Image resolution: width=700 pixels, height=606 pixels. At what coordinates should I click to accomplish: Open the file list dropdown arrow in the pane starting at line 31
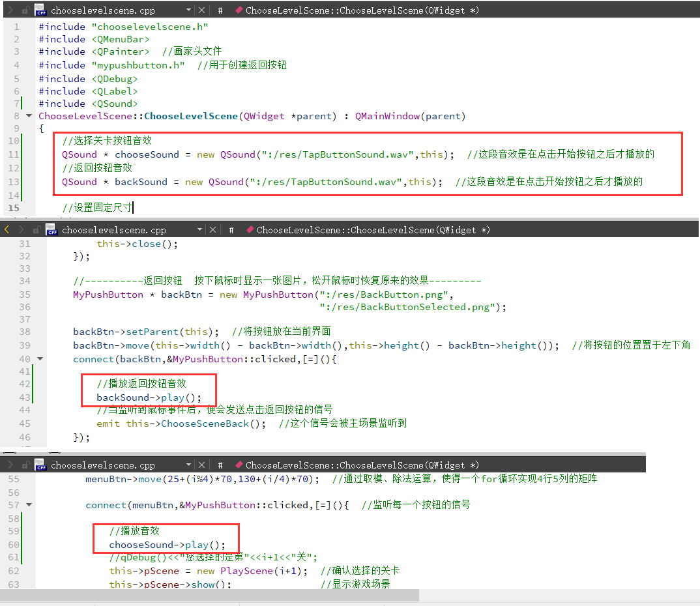pos(199,229)
